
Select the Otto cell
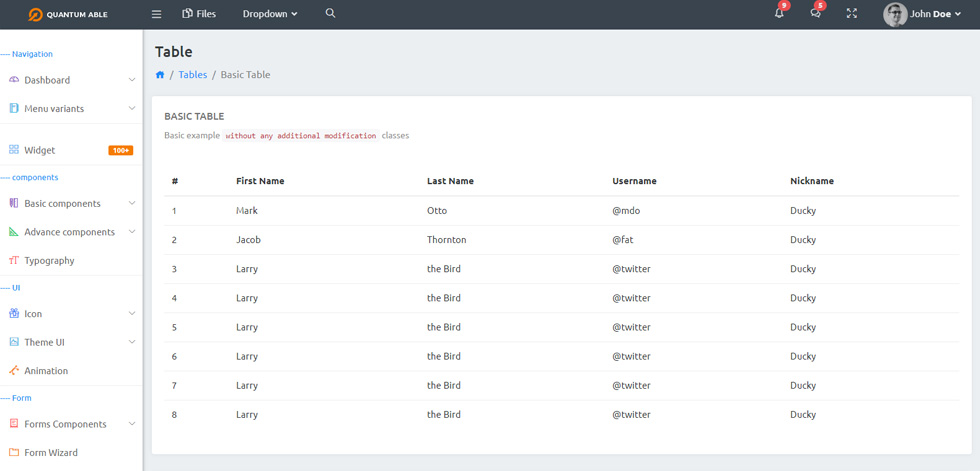[437, 211]
